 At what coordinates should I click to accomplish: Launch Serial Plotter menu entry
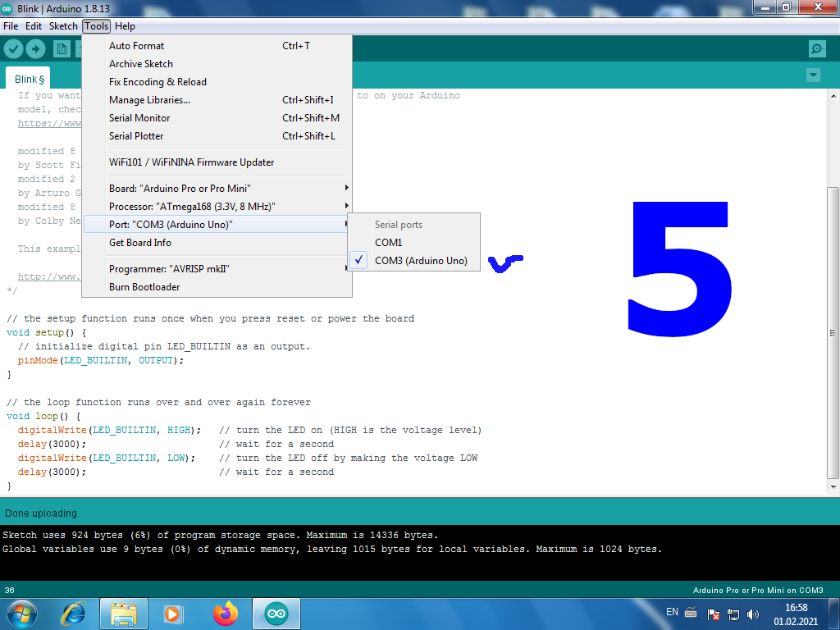click(217, 136)
